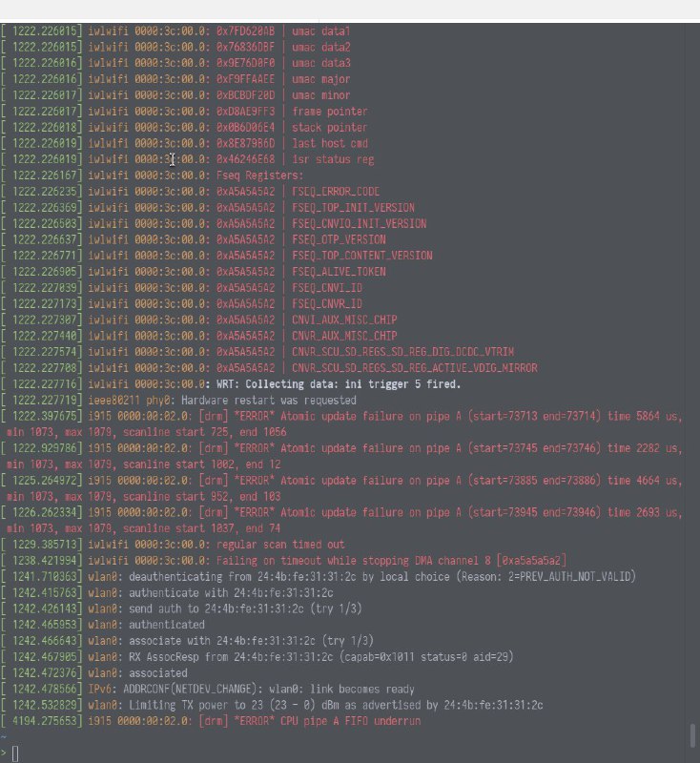Click the 'isr status reg' entry

point(187,159)
